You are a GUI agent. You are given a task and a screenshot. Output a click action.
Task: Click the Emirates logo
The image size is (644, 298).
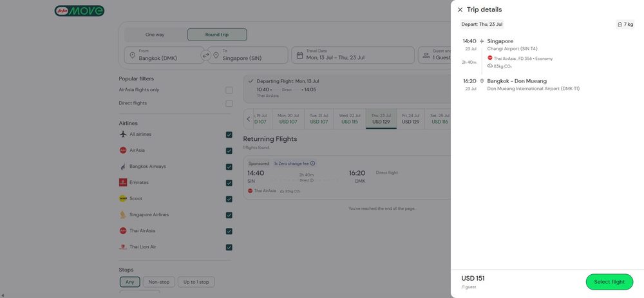pyautogui.click(x=123, y=183)
